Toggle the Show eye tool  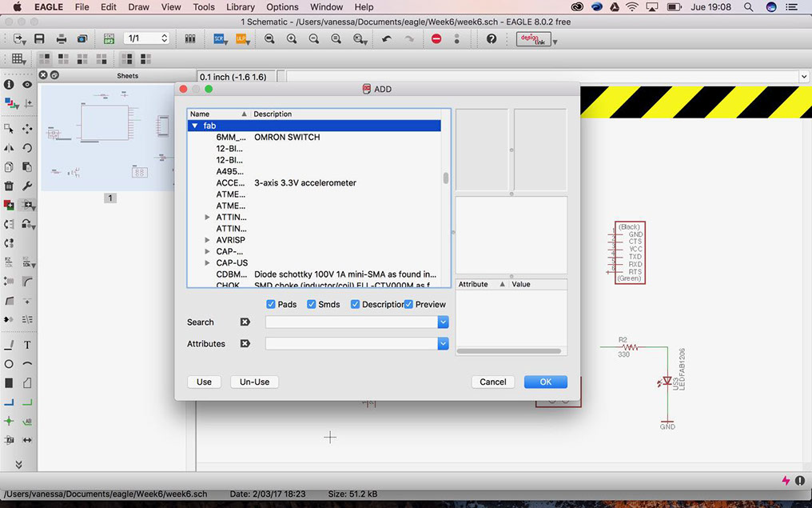(27, 85)
